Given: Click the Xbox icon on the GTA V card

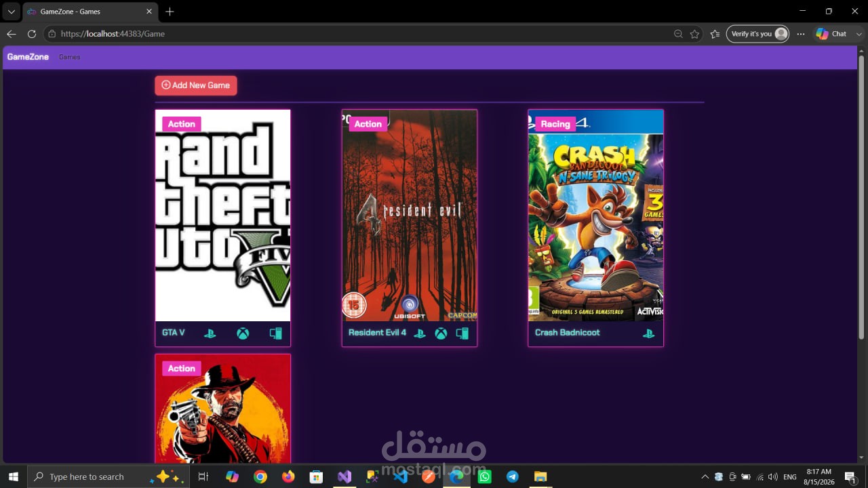Looking at the screenshot, I should pos(243,333).
